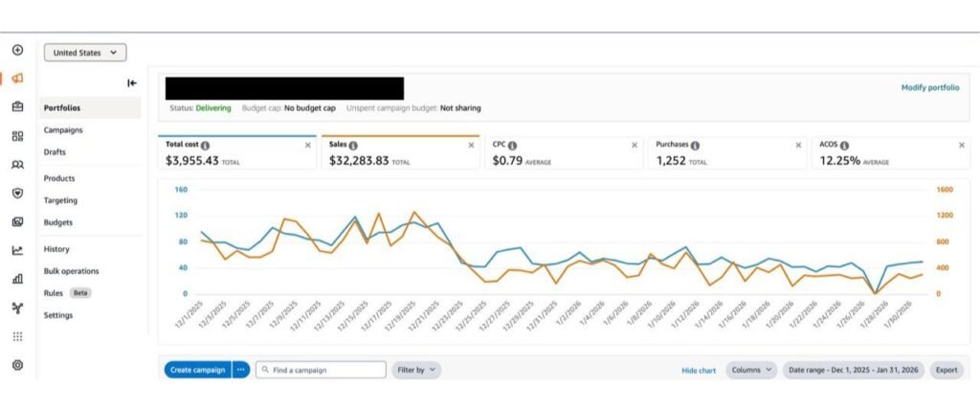
Task: Open the Columns dropdown
Action: coord(751,370)
